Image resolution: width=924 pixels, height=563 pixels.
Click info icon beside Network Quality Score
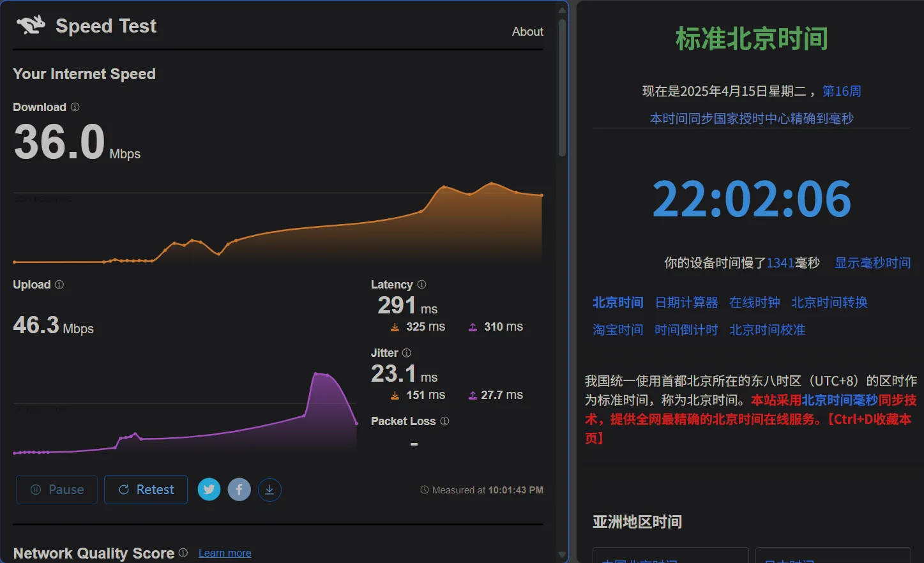[183, 553]
